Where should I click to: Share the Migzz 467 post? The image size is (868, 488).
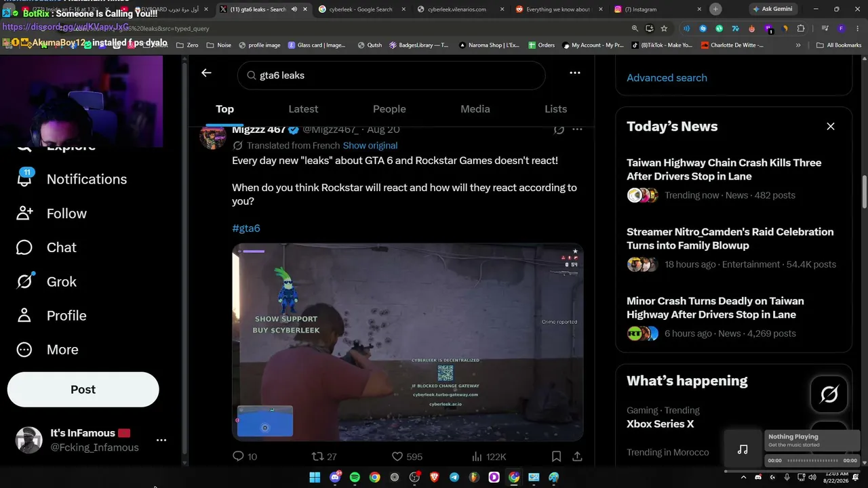577,457
